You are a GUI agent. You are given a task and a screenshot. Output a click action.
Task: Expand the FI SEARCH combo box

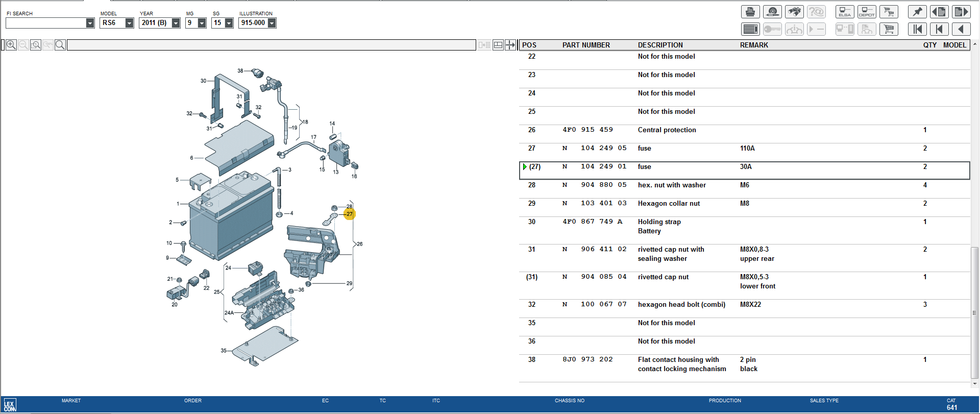point(90,23)
